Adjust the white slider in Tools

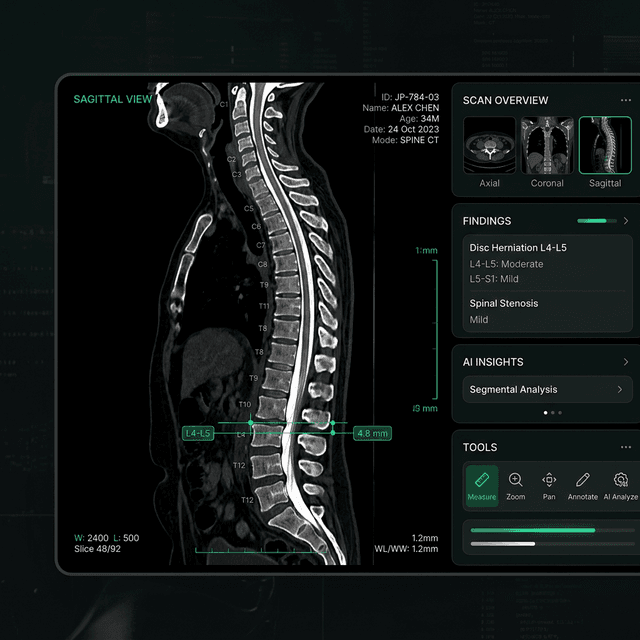(553, 544)
